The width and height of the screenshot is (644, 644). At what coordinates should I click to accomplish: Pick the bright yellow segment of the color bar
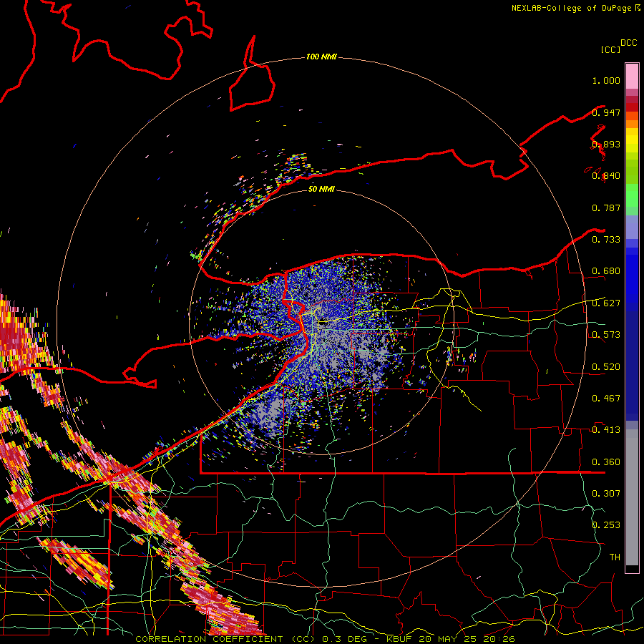pos(632,140)
